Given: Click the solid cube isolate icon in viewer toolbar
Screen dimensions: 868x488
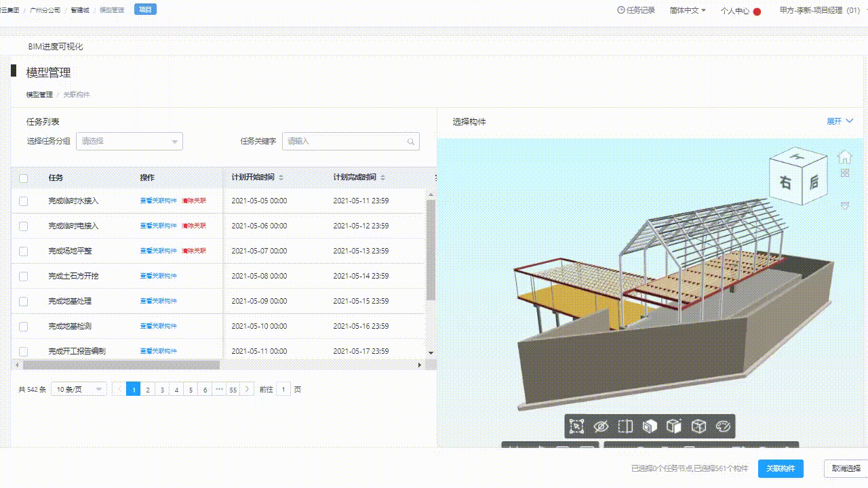Looking at the screenshot, I should [650, 426].
